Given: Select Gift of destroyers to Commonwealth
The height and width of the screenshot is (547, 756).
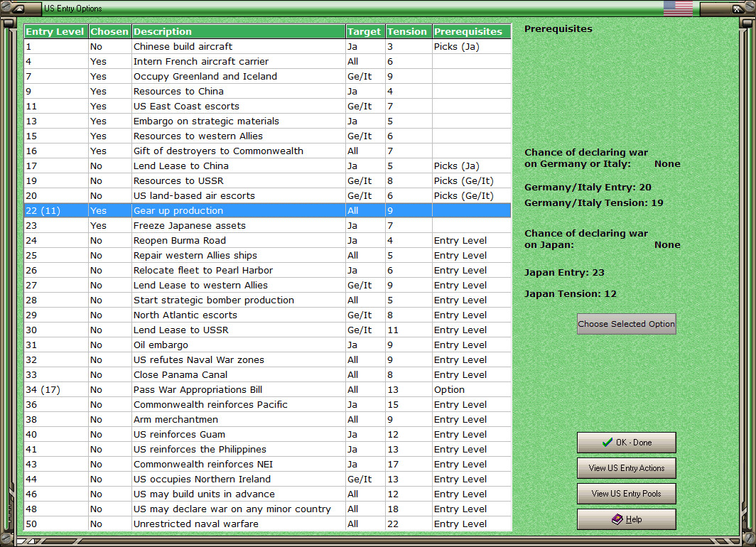Looking at the screenshot, I should pos(268,151).
